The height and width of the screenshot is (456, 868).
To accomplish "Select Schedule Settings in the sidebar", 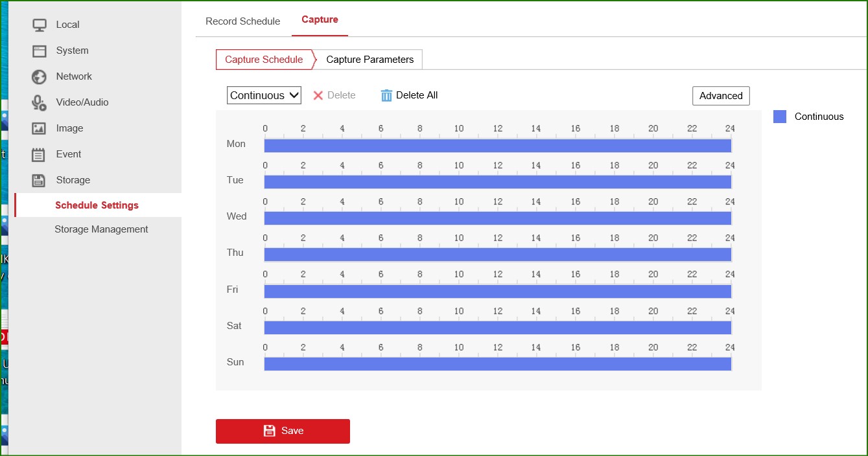I will click(97, 205).
